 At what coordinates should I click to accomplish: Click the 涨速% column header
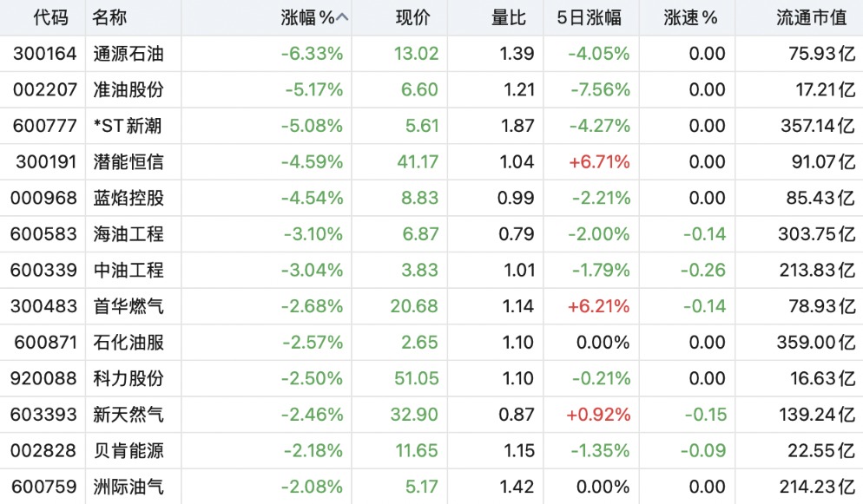click(x=690, y=18)
